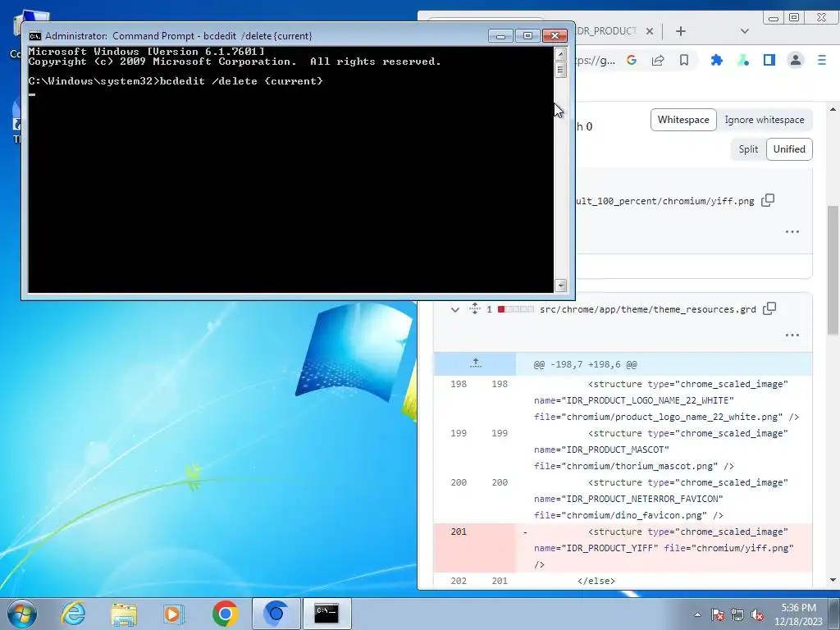Open a new browser tab
840x630 pixels.
(680, 31)
